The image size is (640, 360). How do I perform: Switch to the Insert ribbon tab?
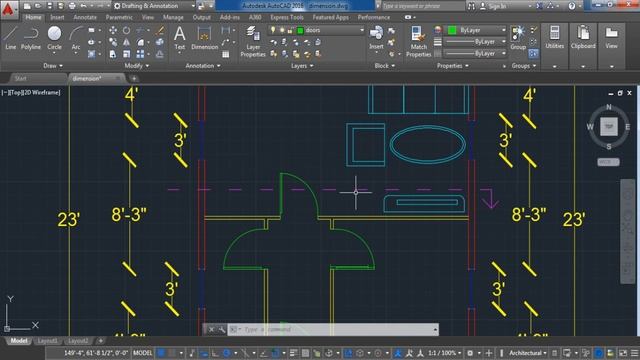57,18
